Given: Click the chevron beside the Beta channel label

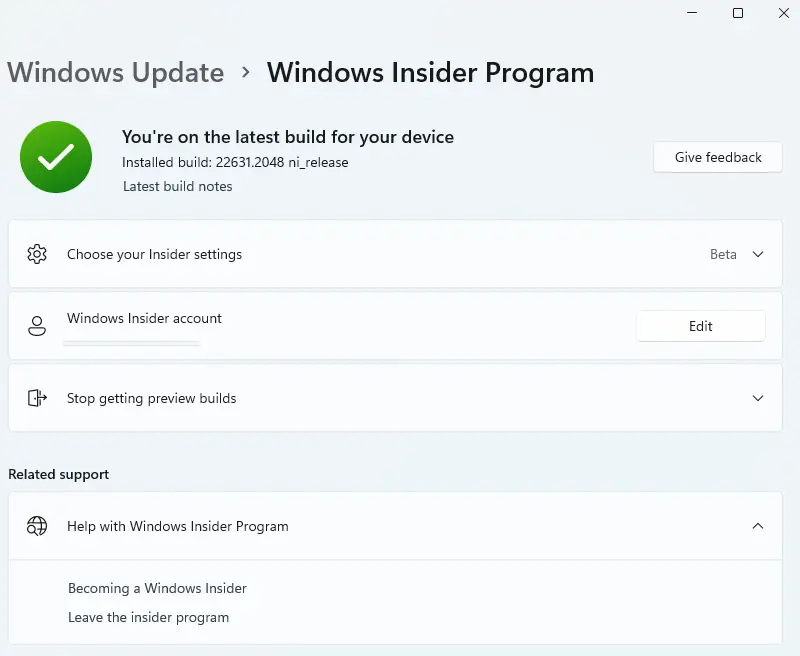Looking at the screenshot, I should point(758,254).
